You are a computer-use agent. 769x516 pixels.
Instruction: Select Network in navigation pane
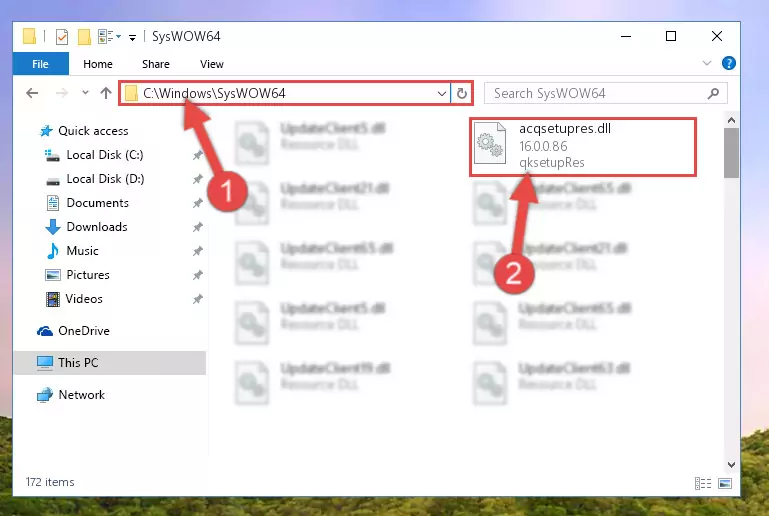tap(81, 394)
